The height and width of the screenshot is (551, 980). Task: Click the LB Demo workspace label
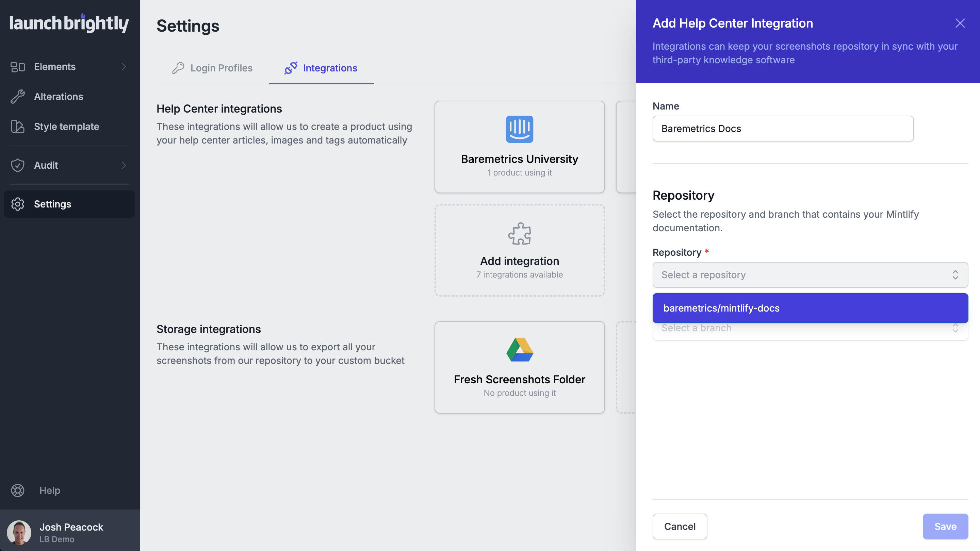coord(57,539)
